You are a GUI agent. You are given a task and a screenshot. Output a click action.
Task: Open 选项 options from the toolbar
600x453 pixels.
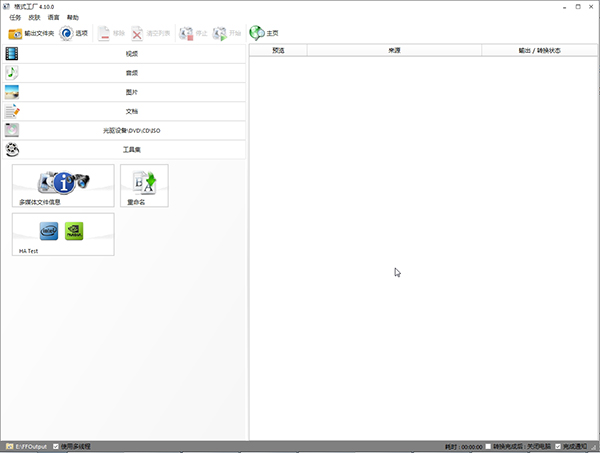click(73, 34)
